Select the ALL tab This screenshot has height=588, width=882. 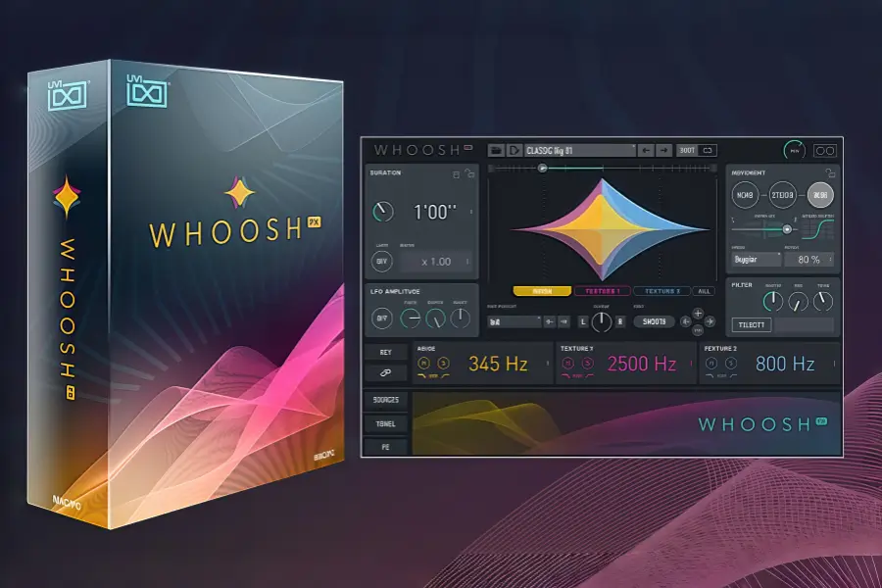[704, 291]
